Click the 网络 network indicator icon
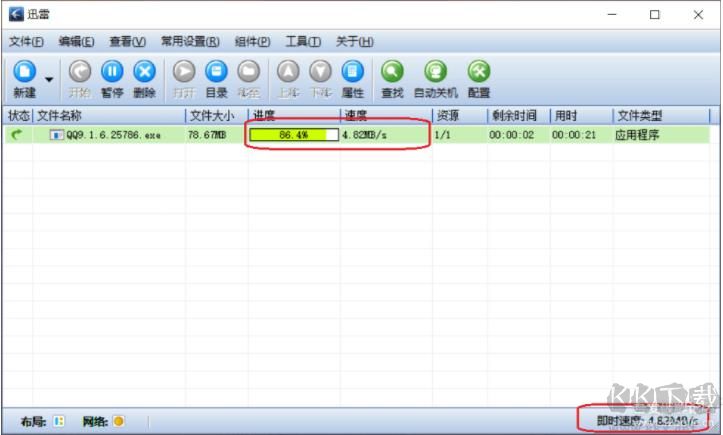The height and width of the screenshot is (435, 723). click(x=119, y=421)
